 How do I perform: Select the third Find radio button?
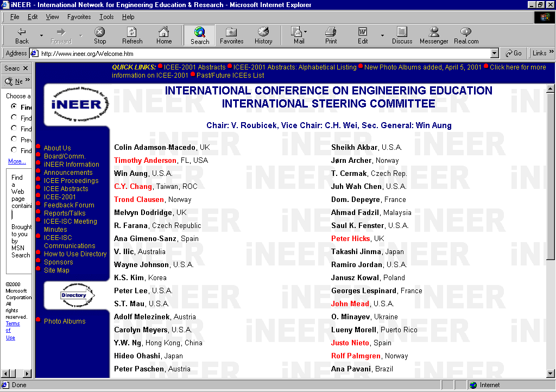click(14, 128)
